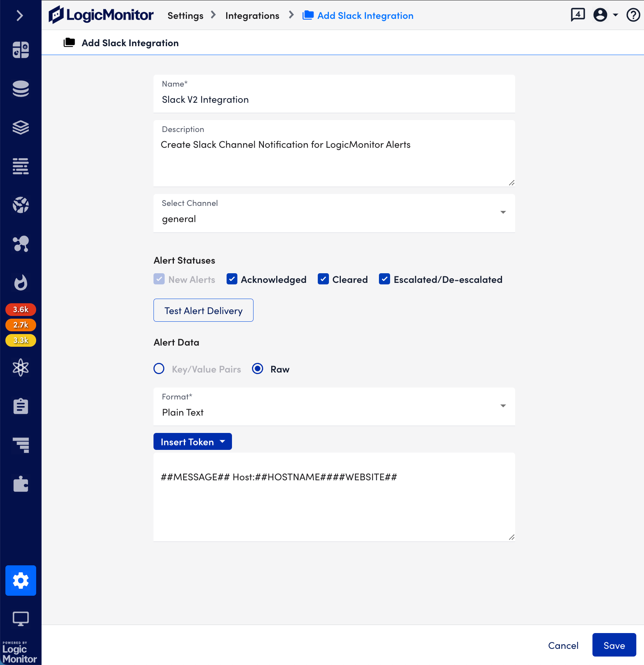Navigate to Integrations breadcrumb

point(252,16)
